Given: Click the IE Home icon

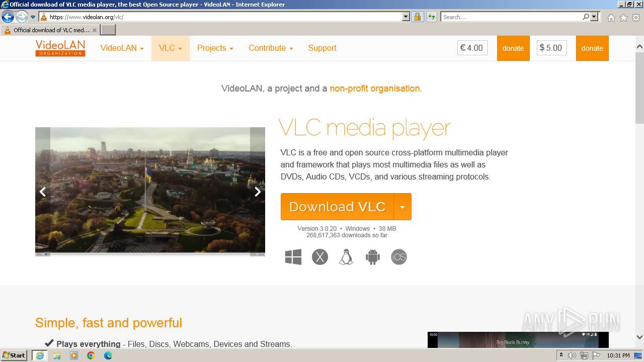Looking at the screenshot, I should tap(611, 18).
